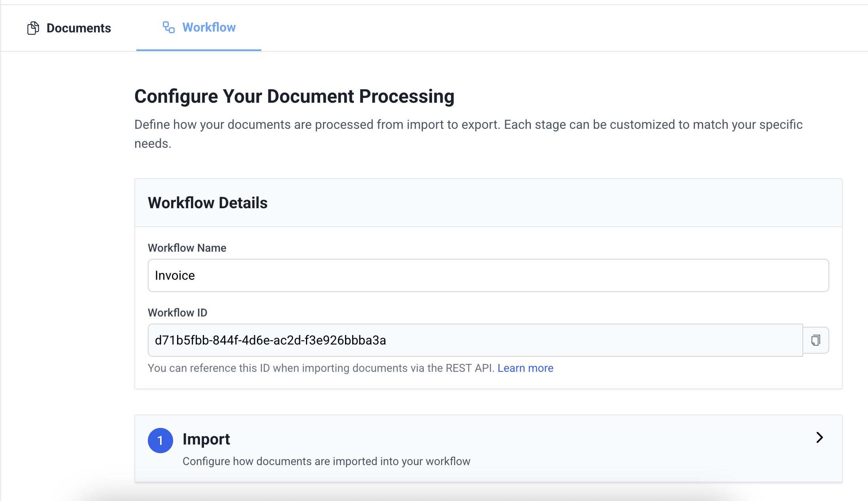Click the REST API reference hint text
Viewport: 868px width, 501px height.
pyautogui.click(x=321, y=368)
